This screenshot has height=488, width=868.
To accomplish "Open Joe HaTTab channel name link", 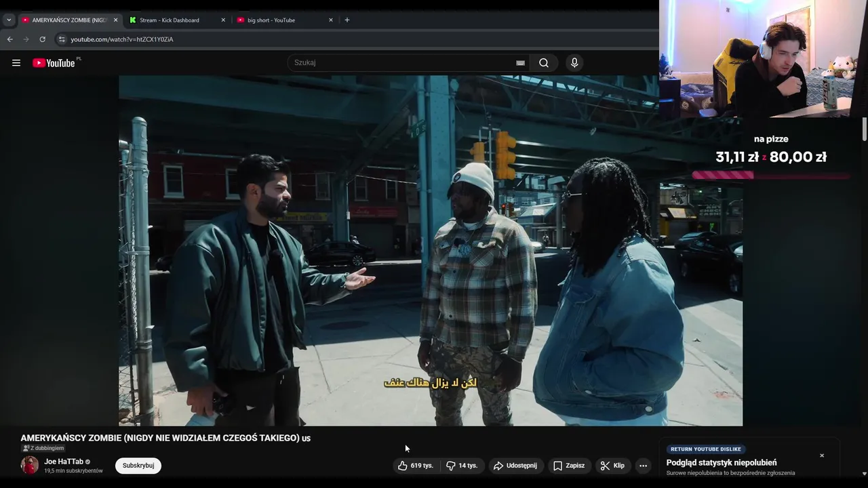I will tap(64, 462).
